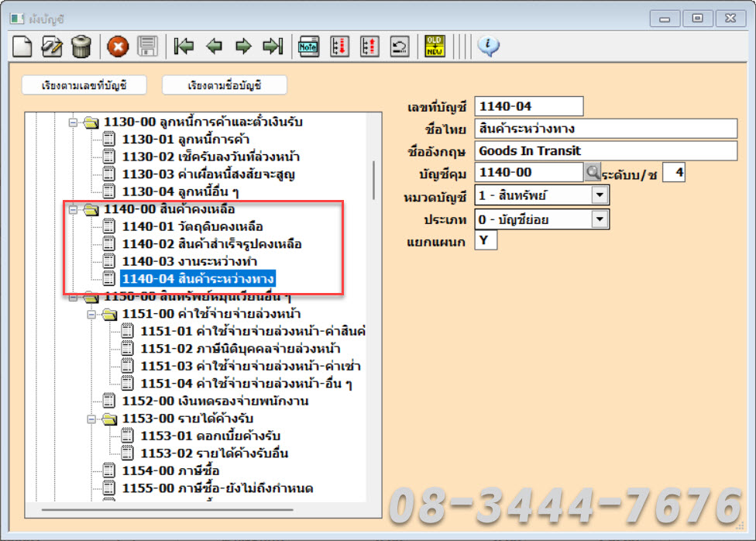This screenshot has width=756, height=541.
Task: Click the tree horizontal scrollbar
Action: click(x=167, y=509)
